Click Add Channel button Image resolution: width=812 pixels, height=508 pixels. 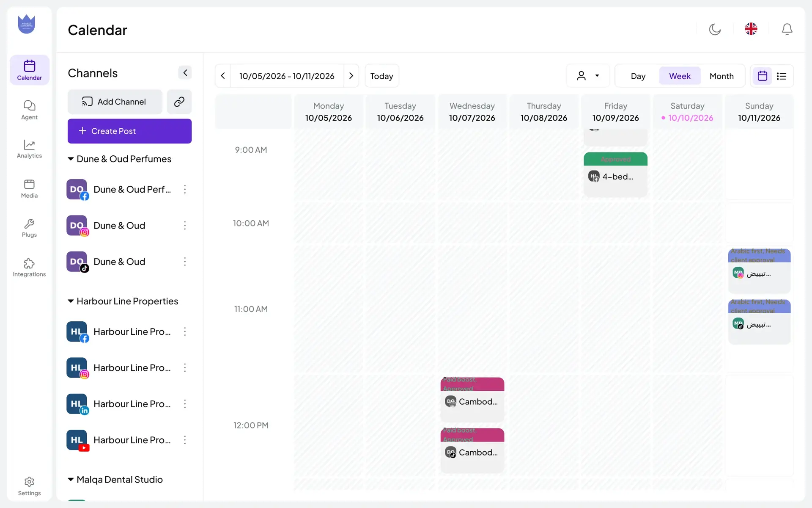(x=115, y=102)
